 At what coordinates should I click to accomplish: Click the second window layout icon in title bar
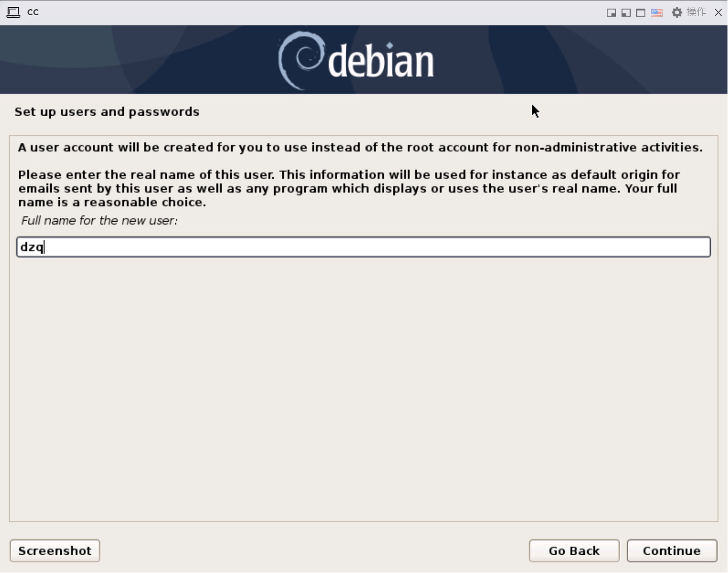point(626,13)
